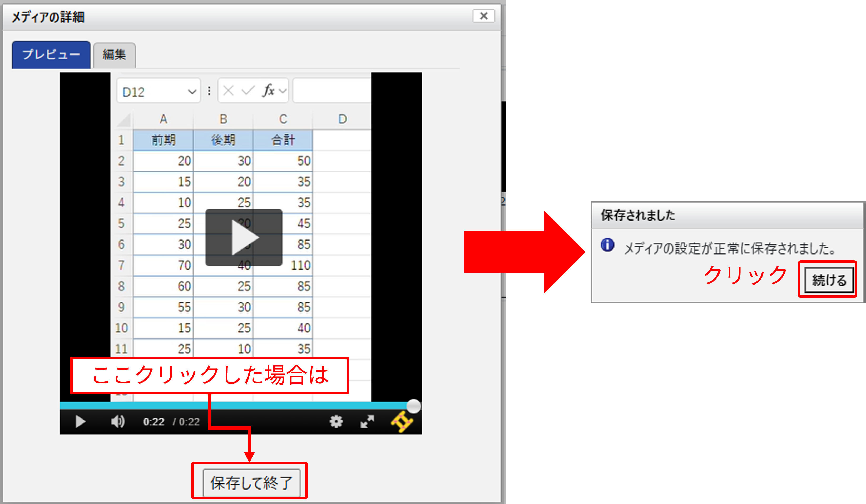
Task: Click the blue info icon in the saved dialog
Action: [x=607, y=245]
